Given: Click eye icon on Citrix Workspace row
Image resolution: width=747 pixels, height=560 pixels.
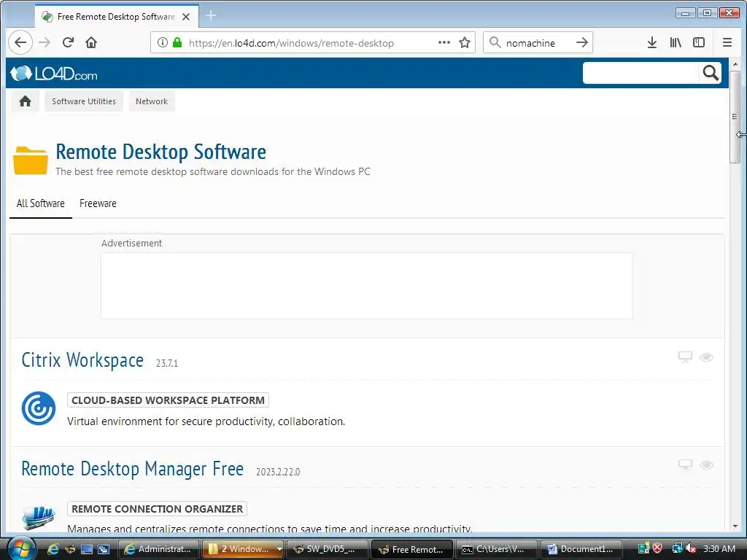Looking at the screenshot, I should coord(706,357).
